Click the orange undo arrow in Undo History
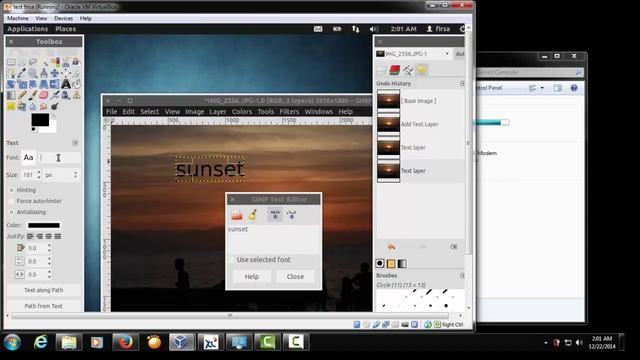640x360 pixels. click(x=391, y=247)
